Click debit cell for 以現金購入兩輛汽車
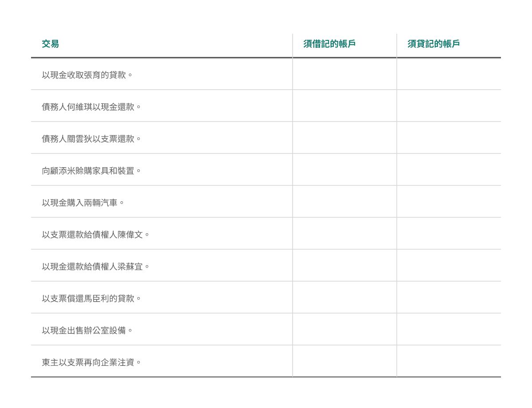 (345, 202)
